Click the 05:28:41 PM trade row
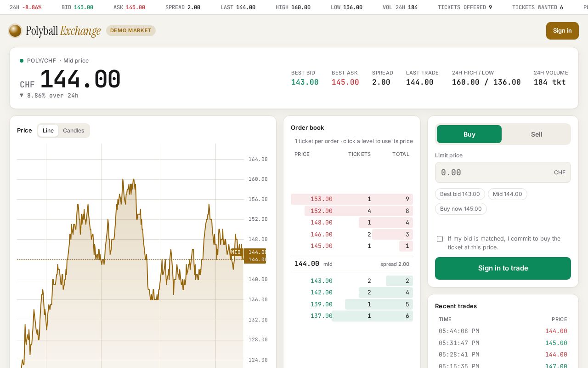Viewport: 588px width, 368px height. pos(503,355)
